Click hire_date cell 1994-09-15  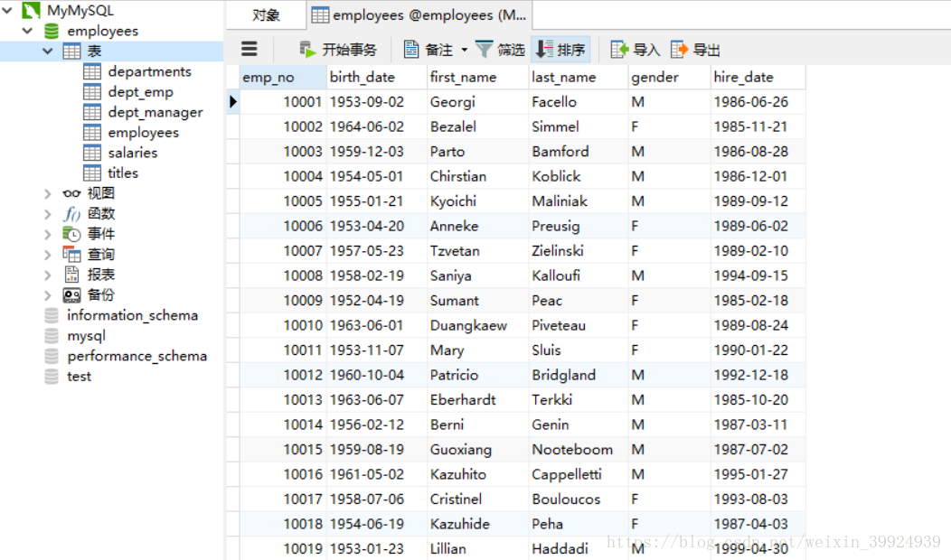(x=758, y=275)
